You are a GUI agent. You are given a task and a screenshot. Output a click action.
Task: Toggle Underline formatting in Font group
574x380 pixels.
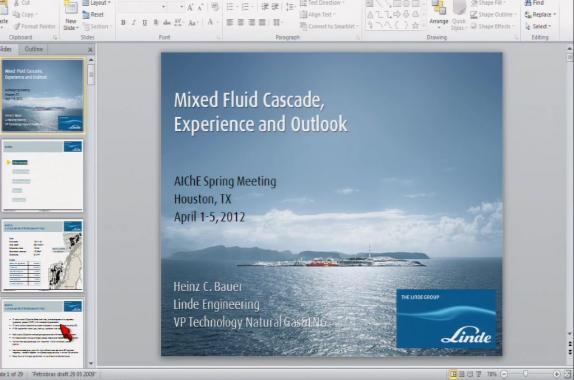[145, 23]
